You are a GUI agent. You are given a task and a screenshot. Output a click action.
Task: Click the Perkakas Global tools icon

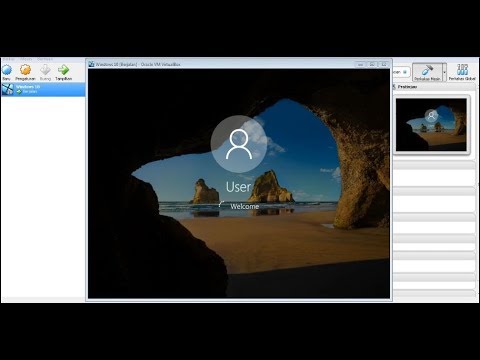point(462,72)
